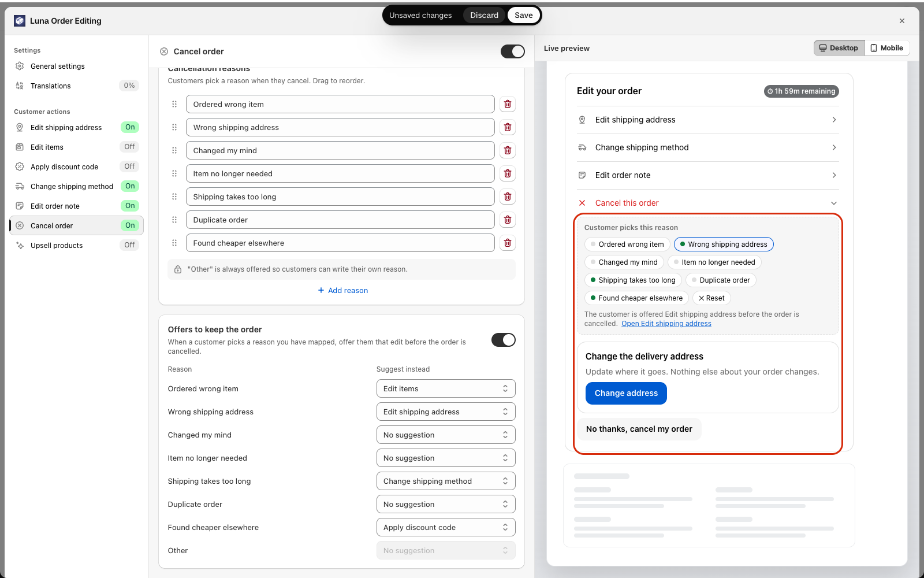Delete the "Ordered wrong item" reason
Screen dimensions: 924x578
[508, 104]
